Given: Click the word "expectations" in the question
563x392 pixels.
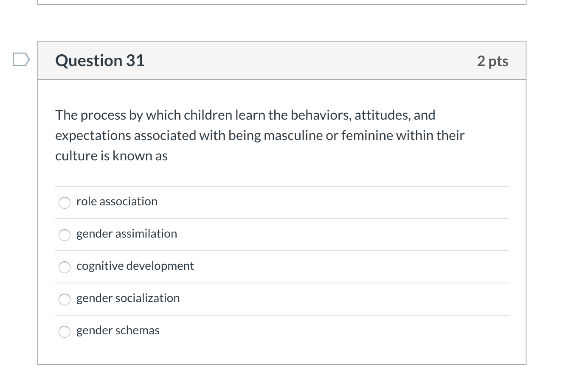Looking at the screenshot, I should [93, 136].
